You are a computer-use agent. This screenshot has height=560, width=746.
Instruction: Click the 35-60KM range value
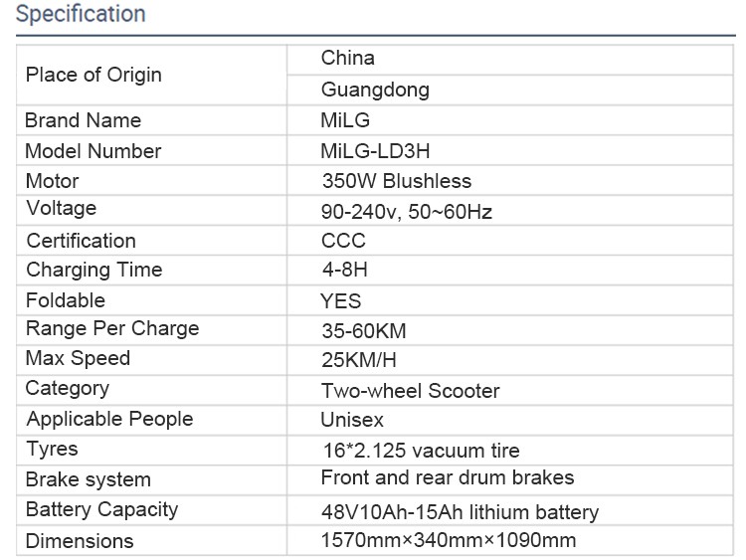[x=364, y=331]
